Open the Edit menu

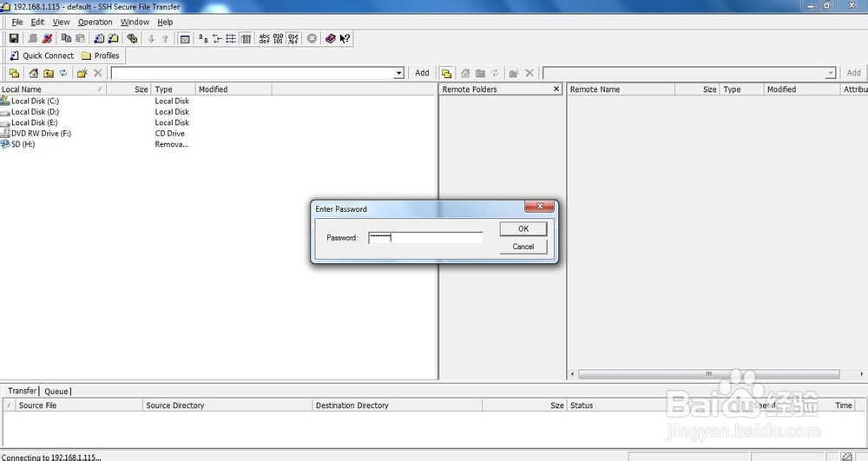click(37, 22)
